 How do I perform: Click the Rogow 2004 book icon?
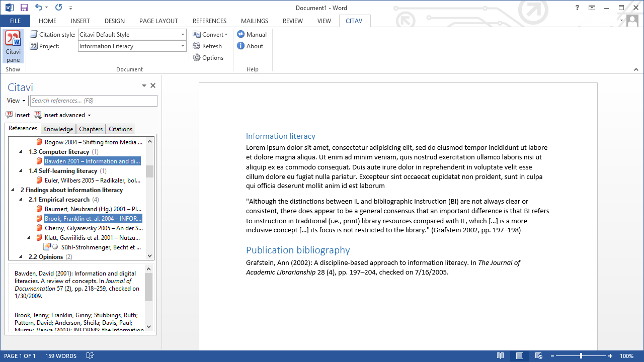point(39,142)
